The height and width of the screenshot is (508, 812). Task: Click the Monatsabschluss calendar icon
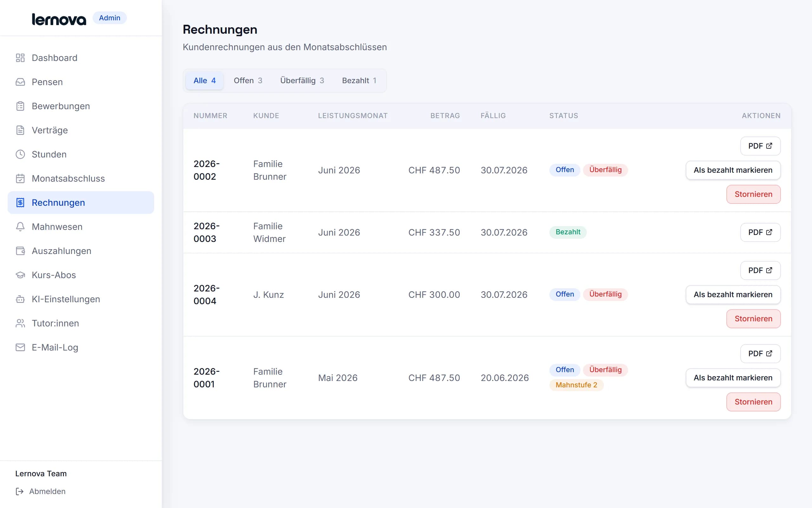coord(20,178)
